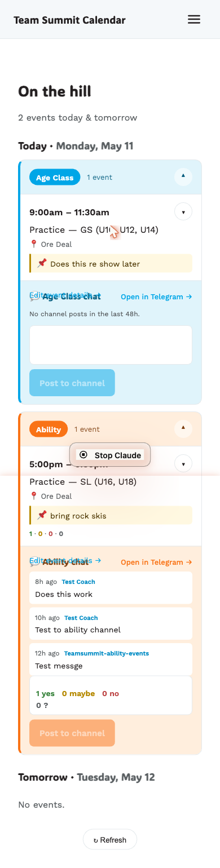Open the hamburger menu
Viewport: 220px width, 868px height.
(x=194, y=19)
